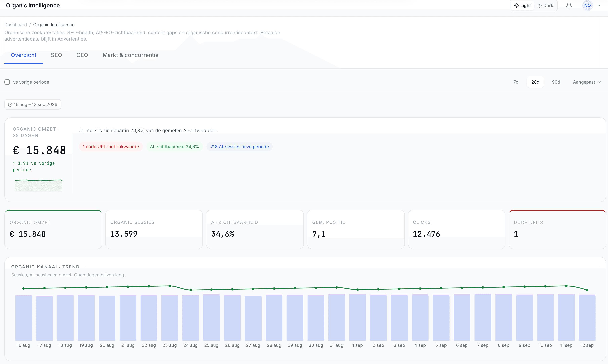
Task: Click the 24 aug bar in trend chart
Action: (x=191, y=318)
